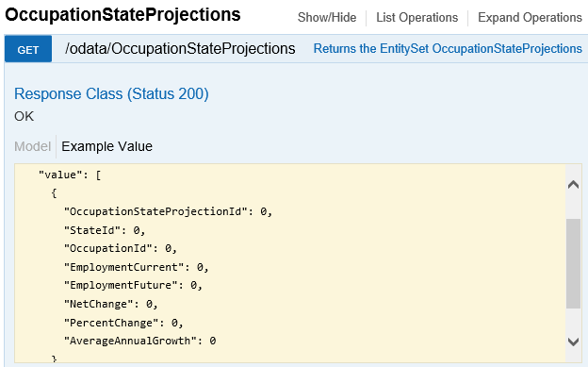The width and height of the screenshot is (588, 367).
Task: Click the blue GET method badge
Action: [28, 49]
